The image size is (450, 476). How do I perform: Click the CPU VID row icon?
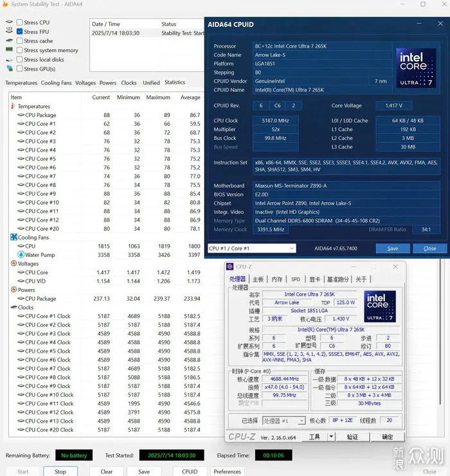(21, 281)
